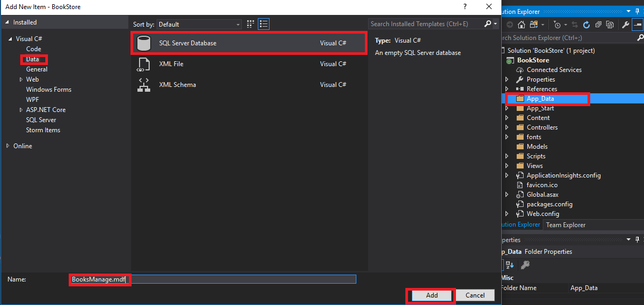Click the Name field containing BooksManage.mdf

pyautogui.click(x=213, y=279)
